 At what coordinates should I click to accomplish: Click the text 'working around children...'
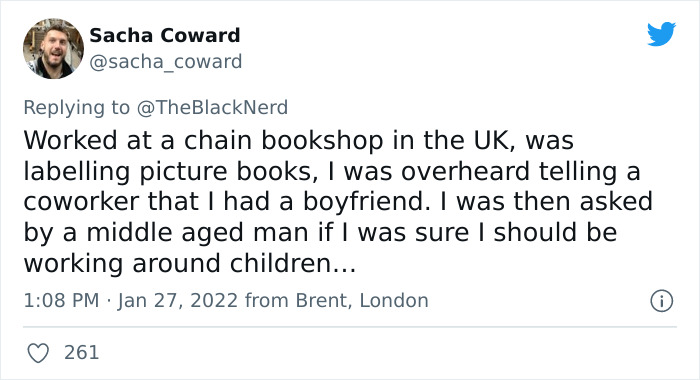tap(190, 263)
